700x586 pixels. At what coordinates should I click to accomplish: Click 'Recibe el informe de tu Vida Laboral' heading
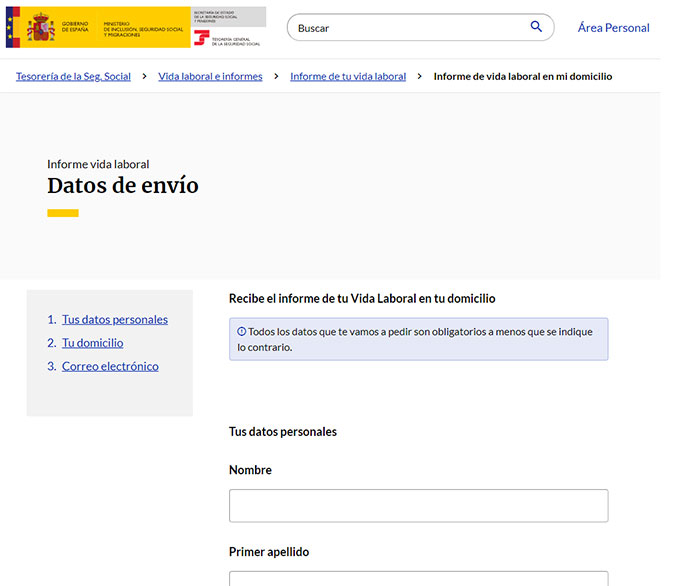(x=362, y=299)
